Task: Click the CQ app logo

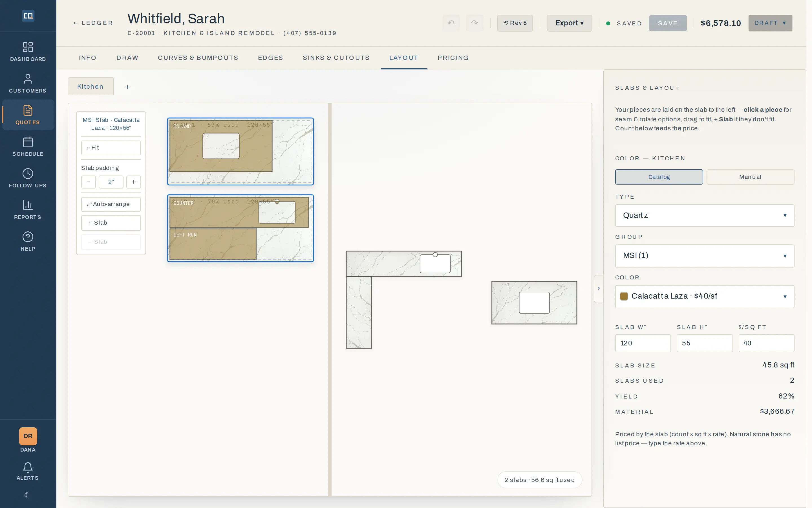Action: (28, 16)
